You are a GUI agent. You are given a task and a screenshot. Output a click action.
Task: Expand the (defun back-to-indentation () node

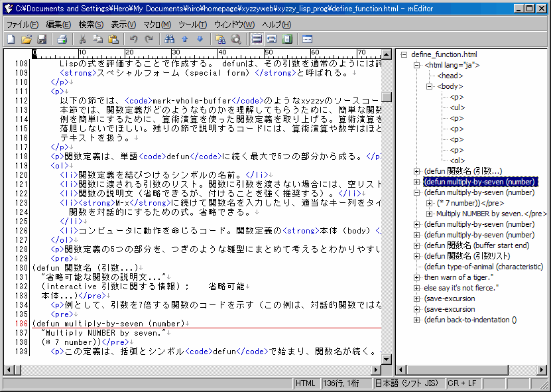pos(416,320)
